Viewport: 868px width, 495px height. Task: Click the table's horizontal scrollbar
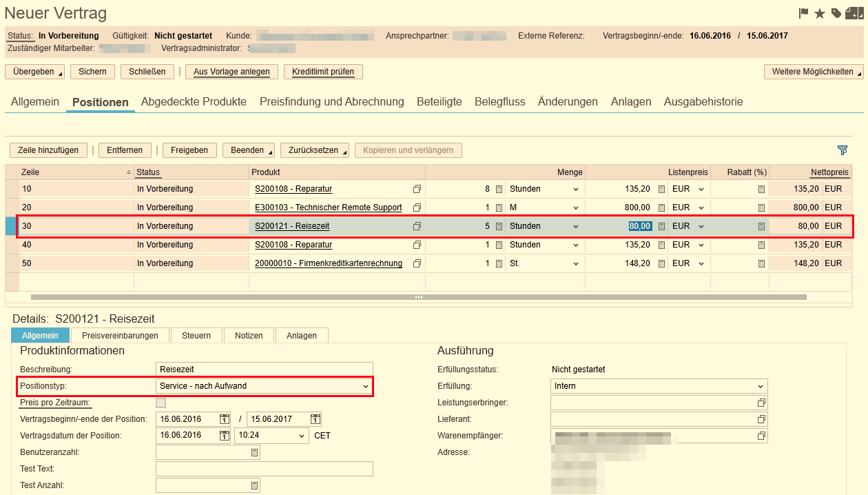pos(418,297)
